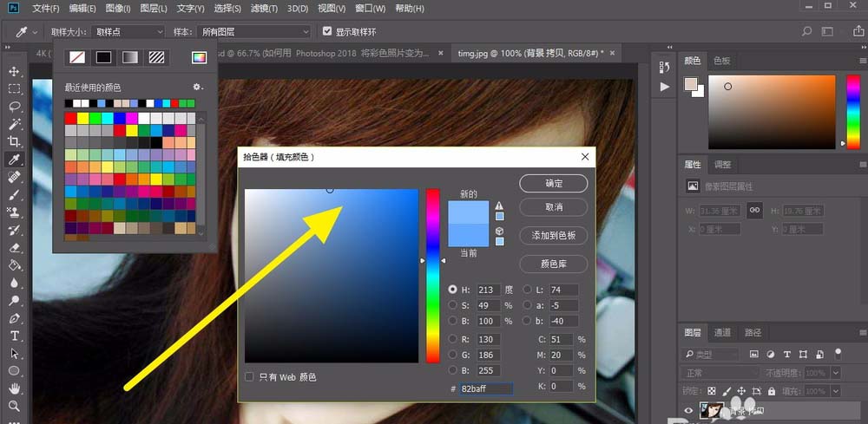868x424 pixels.
Task: Open the color picker rainbow icon
Action: [x=200, y=57]
